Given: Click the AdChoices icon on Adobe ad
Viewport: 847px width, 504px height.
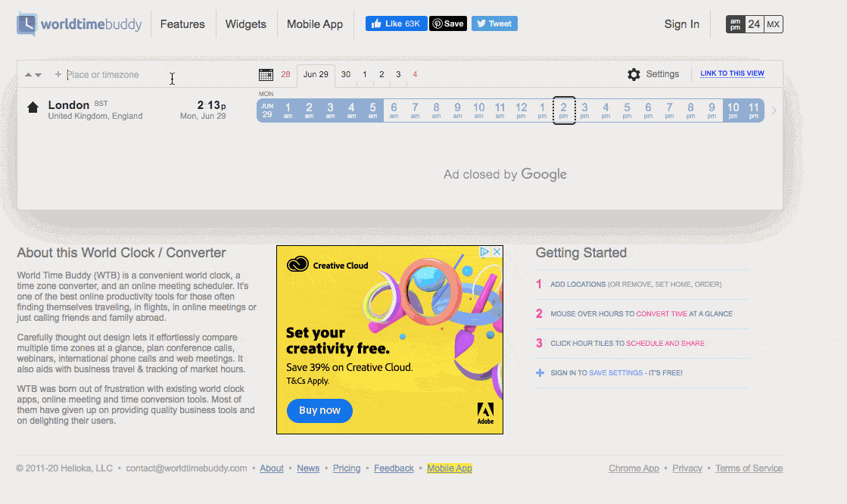Looking at the screenshot, I should (x=485, y=251).
